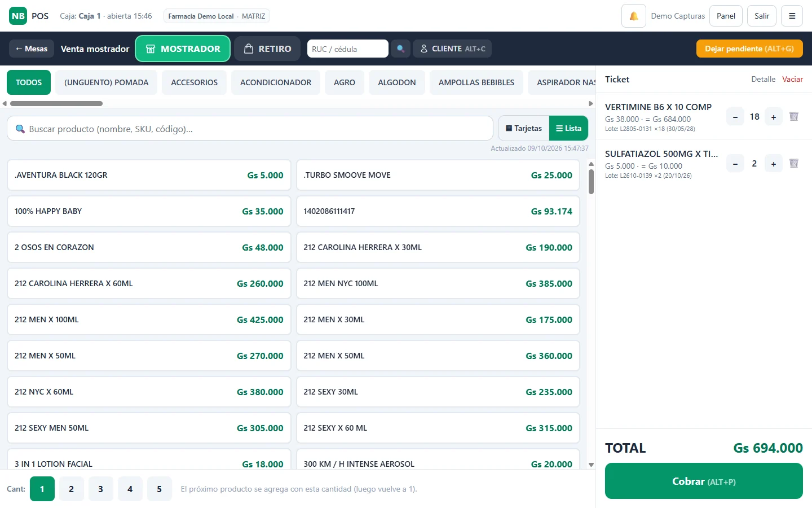Add .AVENTURA BLACK 120GR to ticket
Screen dimensions: 812x508
[149, 175]
